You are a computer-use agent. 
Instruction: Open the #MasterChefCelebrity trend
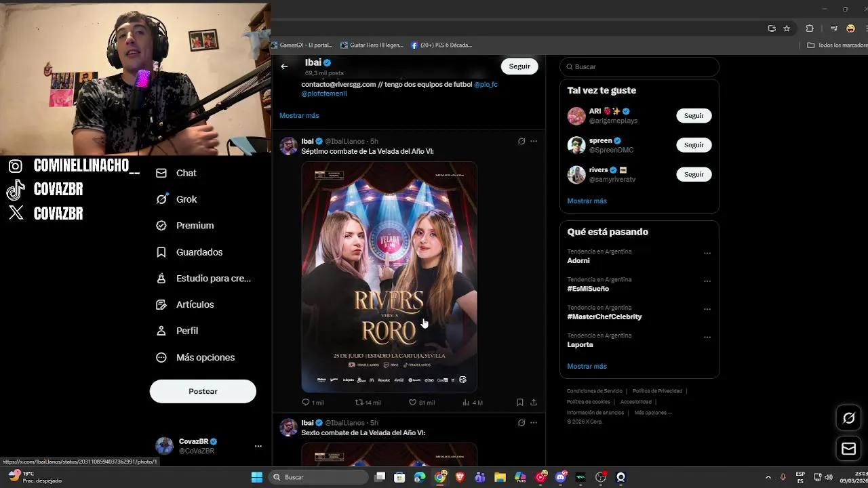604,317
